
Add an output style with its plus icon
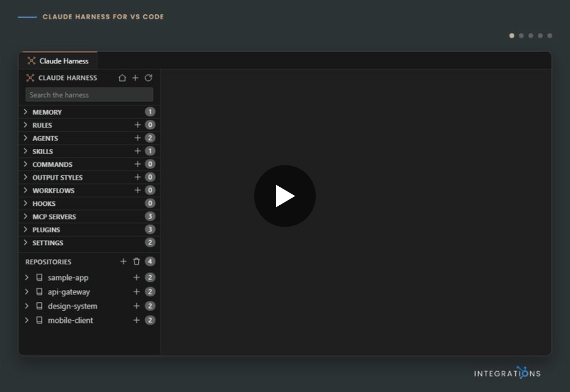tap(138, 177)
